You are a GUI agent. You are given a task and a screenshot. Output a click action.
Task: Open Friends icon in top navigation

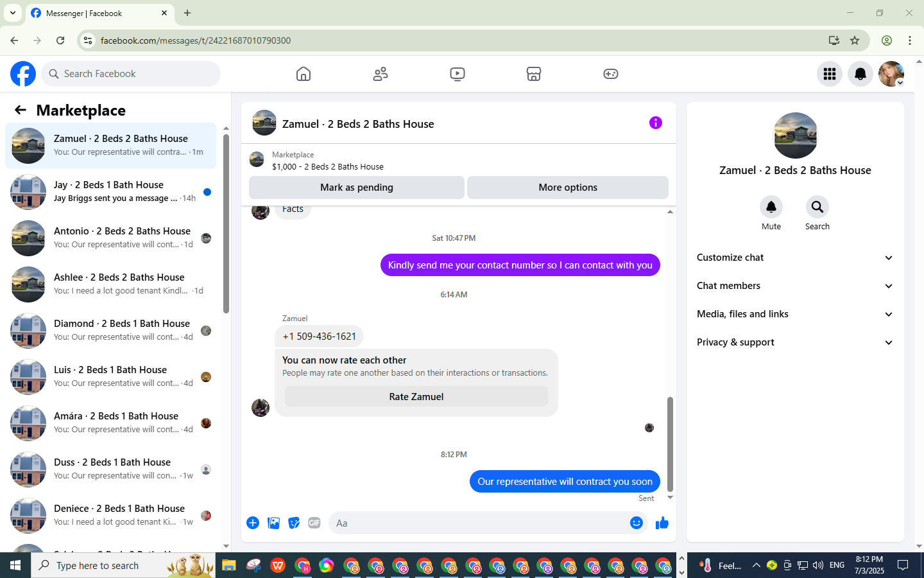(x=381, y=74)
